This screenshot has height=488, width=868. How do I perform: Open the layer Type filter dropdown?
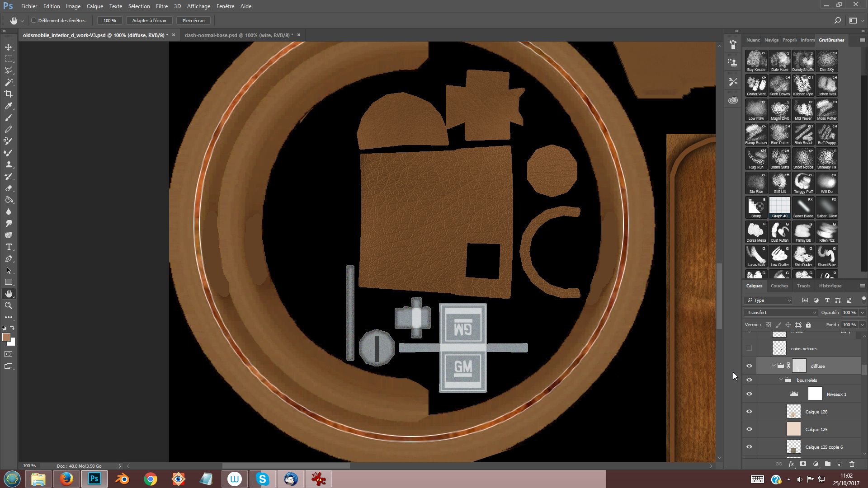pyautogui.click(x=769, y=300)
